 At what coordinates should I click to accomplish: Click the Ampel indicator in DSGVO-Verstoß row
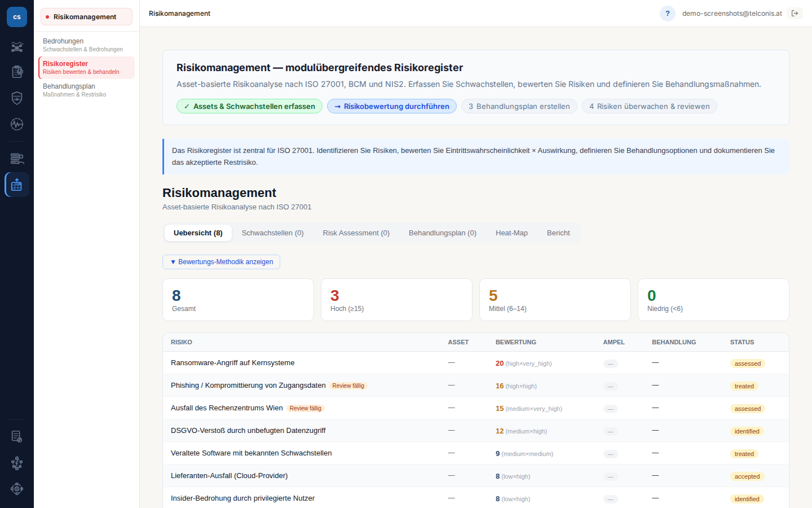coord(611,432)
